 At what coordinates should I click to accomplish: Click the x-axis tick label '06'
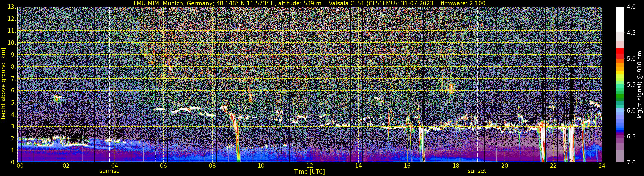(x=163, y=166)
